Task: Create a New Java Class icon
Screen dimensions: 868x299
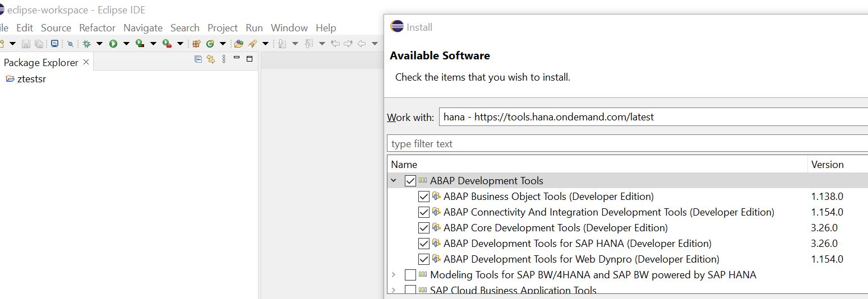Action: (210, 44)
